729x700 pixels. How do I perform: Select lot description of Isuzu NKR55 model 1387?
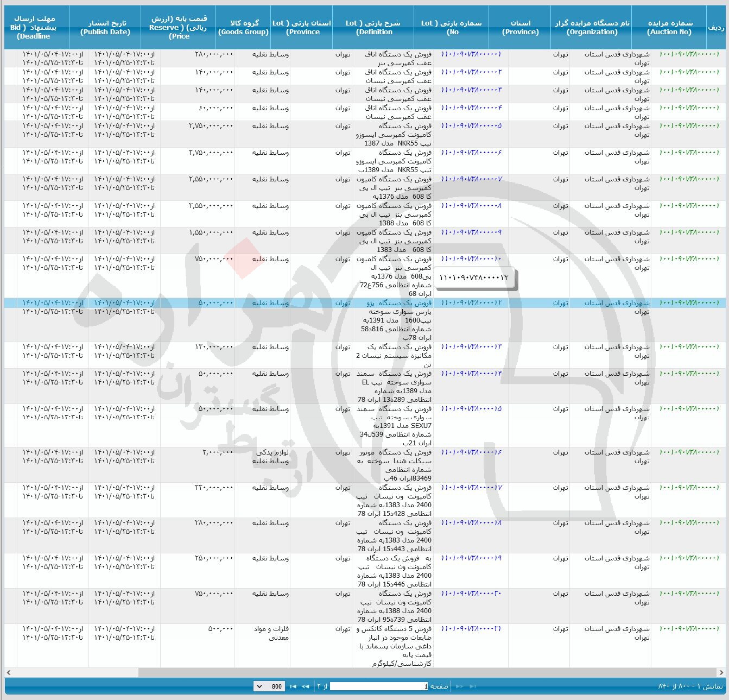pos(394,135)
